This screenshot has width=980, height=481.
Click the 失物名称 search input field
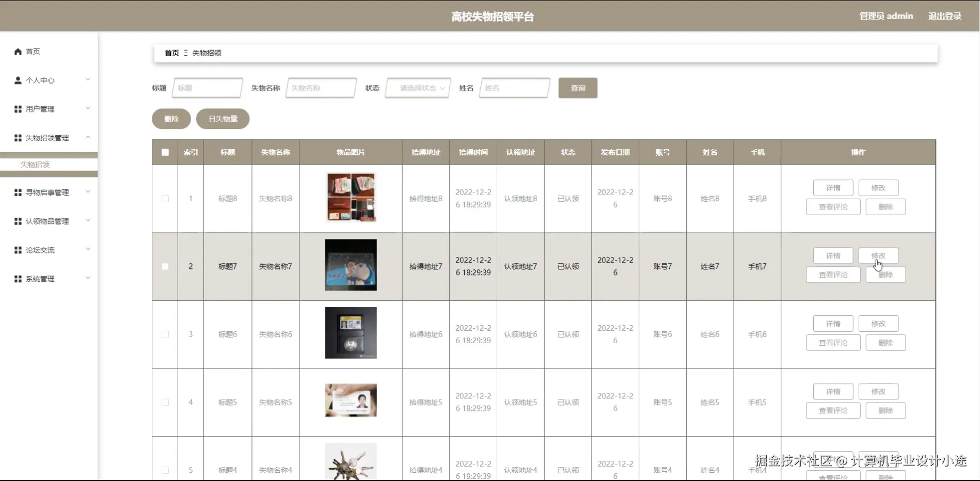[x=321, y=88]
